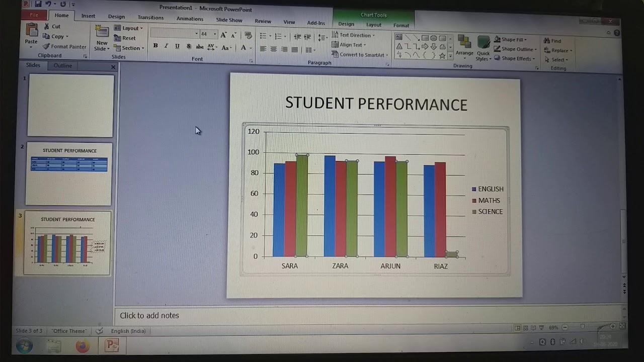Viewport: 644px width, 362px height.
Task: Click the Windows Start button
Action: 24,346
